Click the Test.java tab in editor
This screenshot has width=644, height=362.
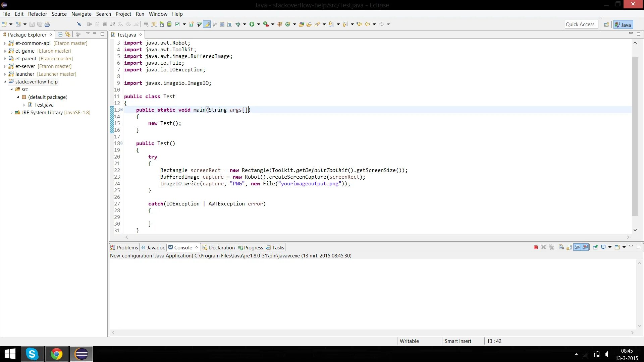click(x=126, y=35)
